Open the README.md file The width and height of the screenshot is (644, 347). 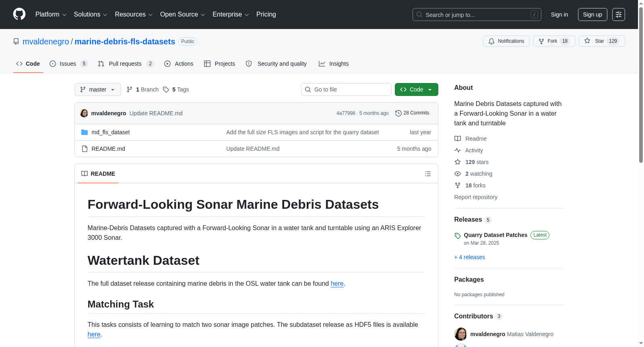pos(108,149)
